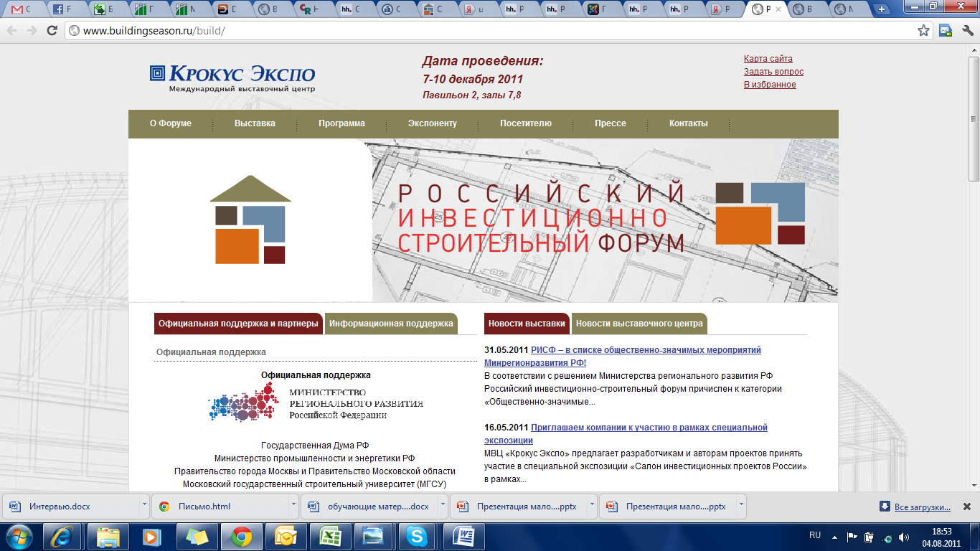
Task: Open the Программа menu item
Action: 341,123
